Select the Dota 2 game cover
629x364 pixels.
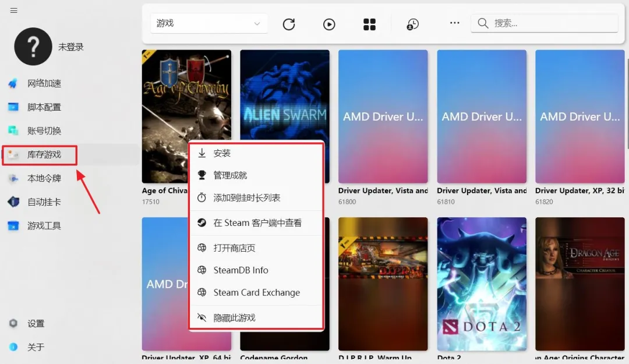(482, 284)
